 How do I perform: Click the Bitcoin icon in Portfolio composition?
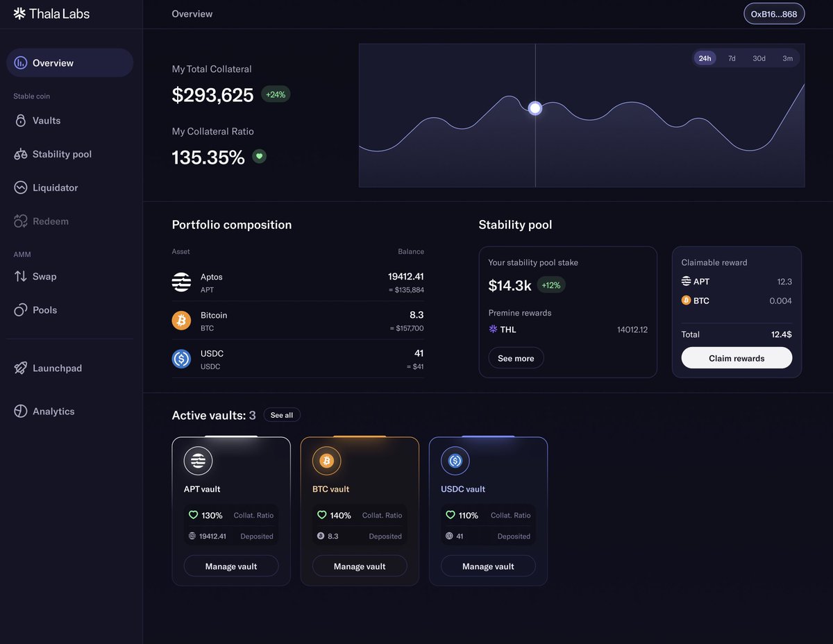click(x=181, y=321)
